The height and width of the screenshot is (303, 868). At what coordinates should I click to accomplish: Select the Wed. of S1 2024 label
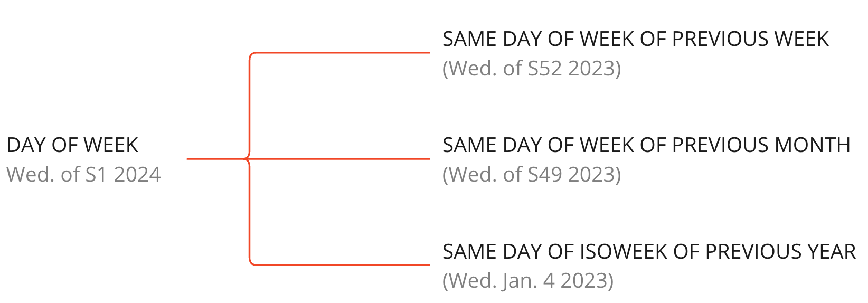[83, 175]
